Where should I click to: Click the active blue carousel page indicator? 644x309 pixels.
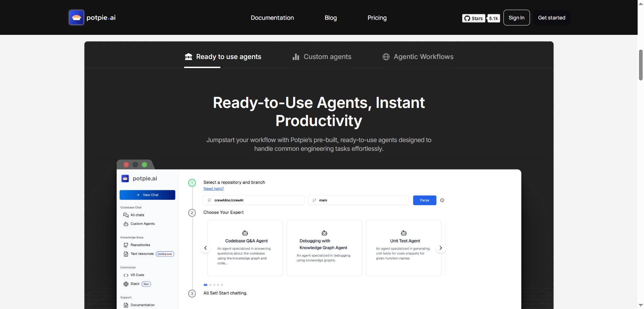pos(205,285)
